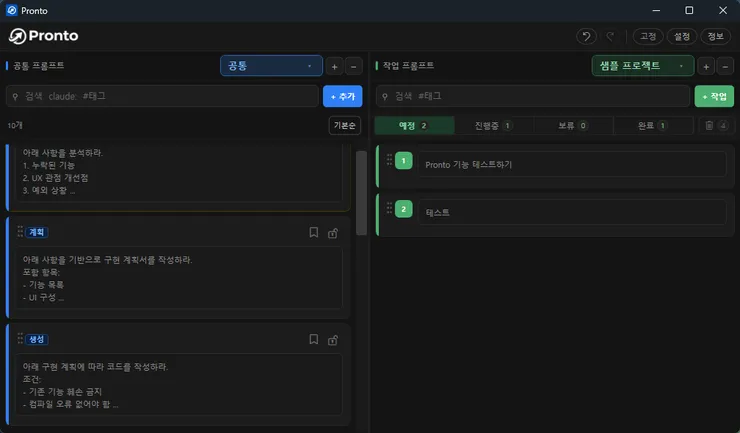Viewport: 740px width, 433px height.
Task: Open the 기본순 sort order selector
Action: point(345,125)
